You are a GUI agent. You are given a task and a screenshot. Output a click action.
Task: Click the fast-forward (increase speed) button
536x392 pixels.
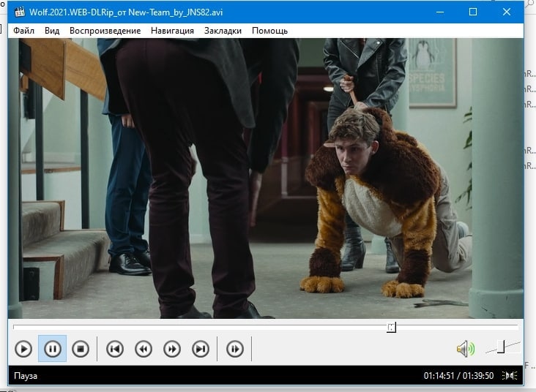(172, 349)
